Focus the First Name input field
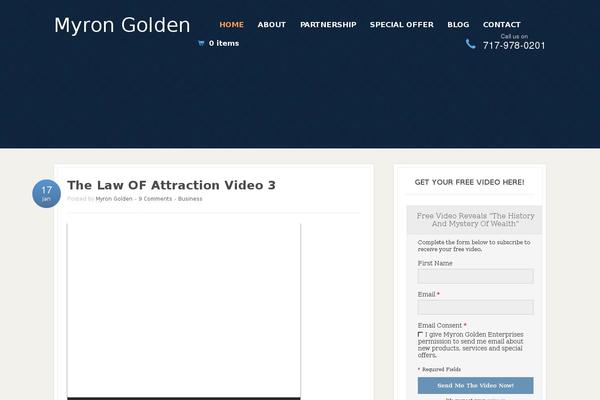The image size is (600, 400). (476, 276)
